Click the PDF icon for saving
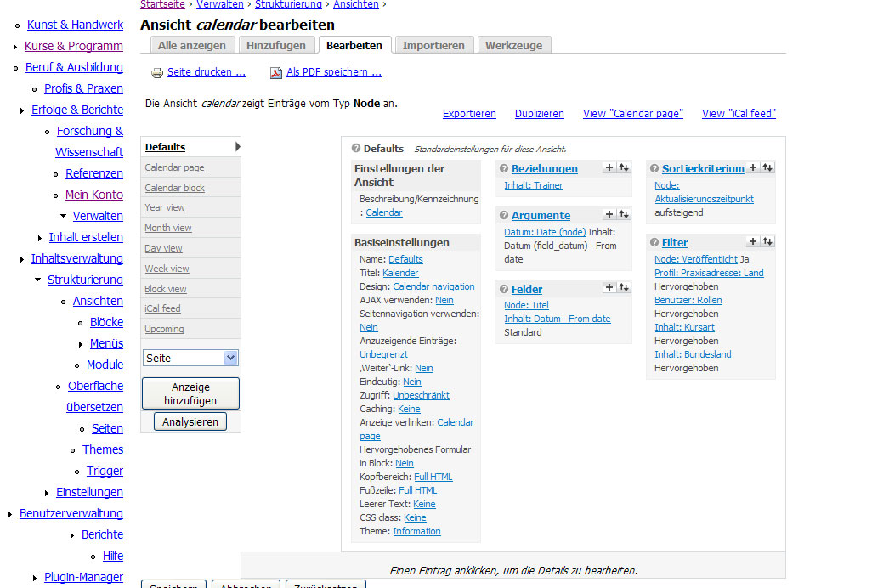 (276, 73)
